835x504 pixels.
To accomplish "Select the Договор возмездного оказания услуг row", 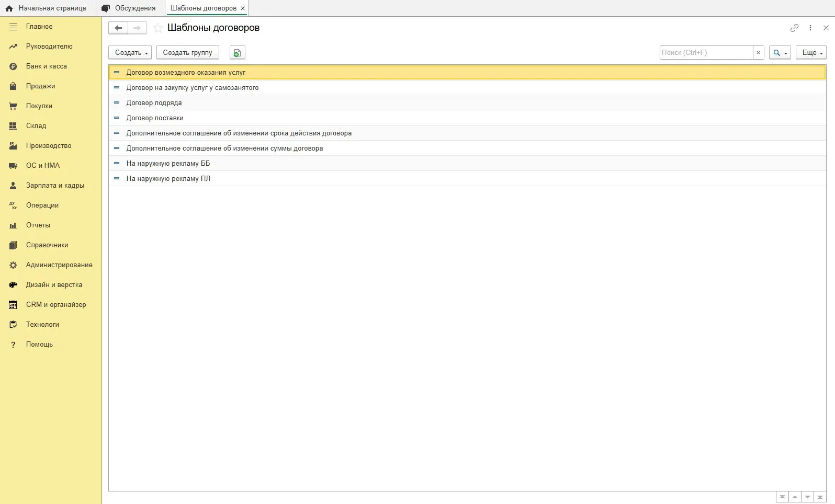I will (x=467, y=73).
